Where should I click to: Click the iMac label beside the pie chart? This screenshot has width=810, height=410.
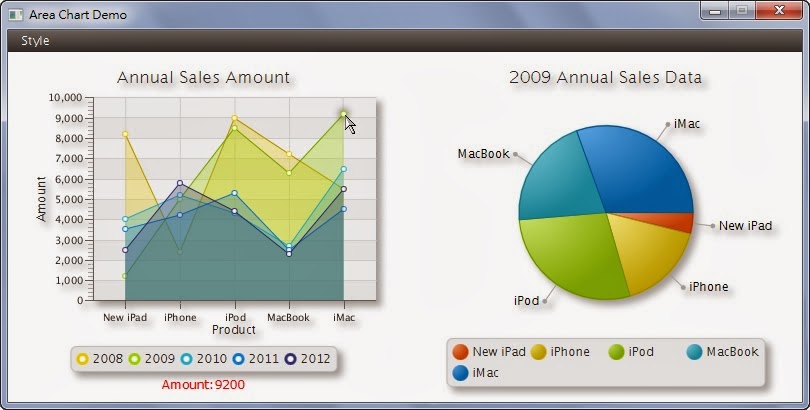click(687, 124)
